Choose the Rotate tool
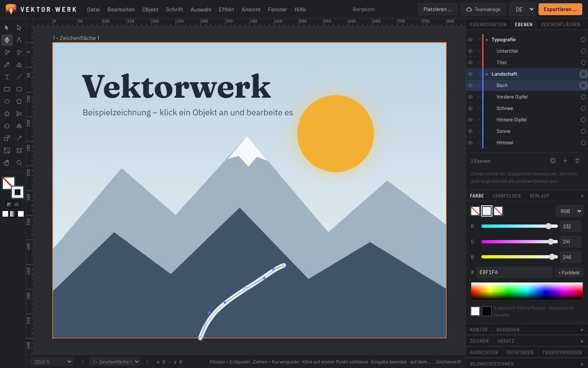Screen dimensions: 588x368 tap(7, 126)
